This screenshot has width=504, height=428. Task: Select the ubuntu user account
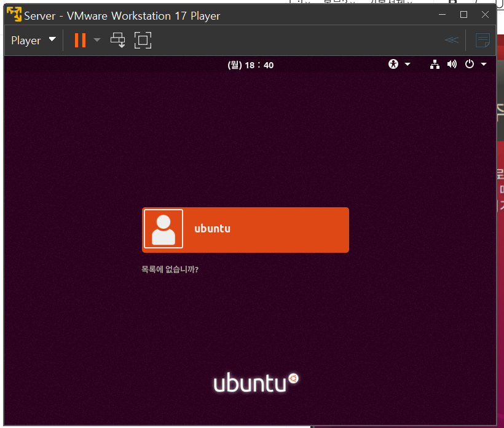pos(245,229)
